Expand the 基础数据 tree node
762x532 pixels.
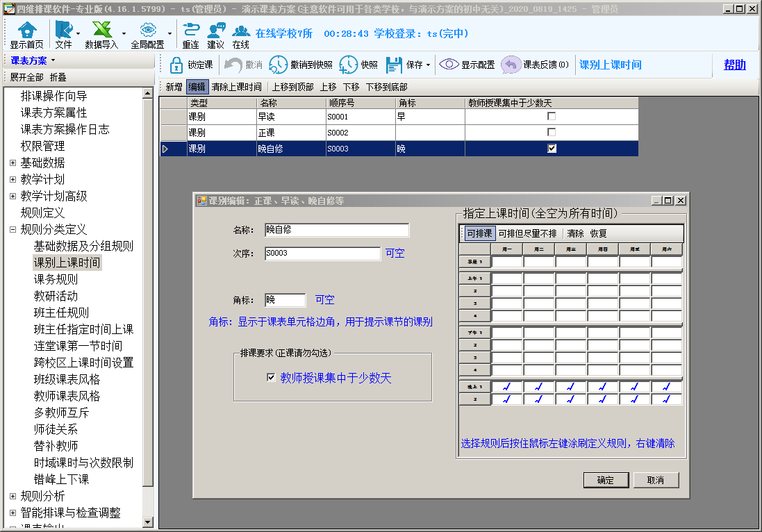[x=13, y=163]
